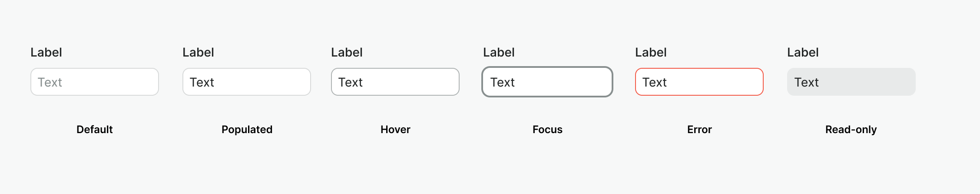Screen dimensions: 980x194
Task: Click the Label above the Read-only field
Action: [803, 53]
